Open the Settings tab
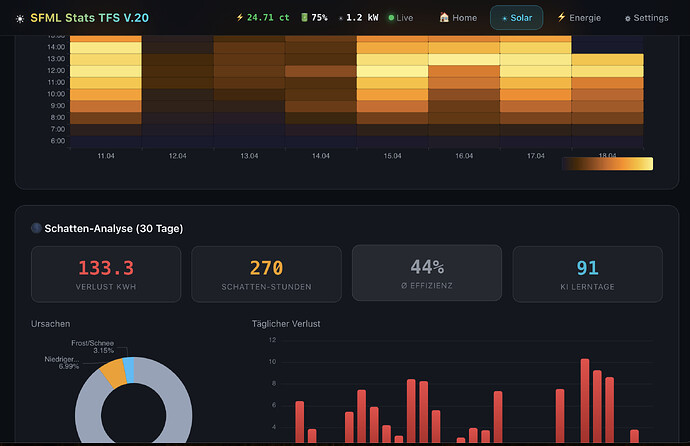 tap(646, 18)
